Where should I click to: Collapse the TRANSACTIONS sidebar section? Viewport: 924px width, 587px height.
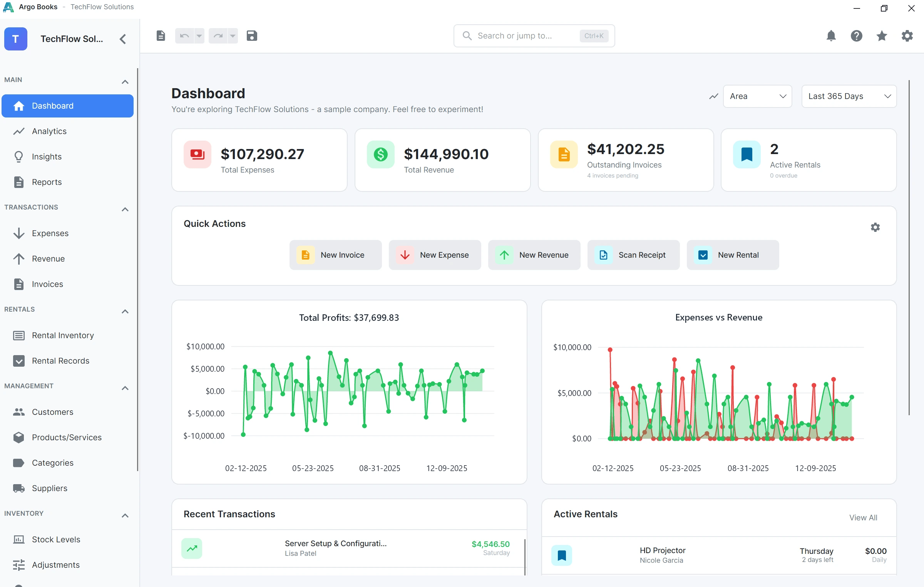(125, 209)
